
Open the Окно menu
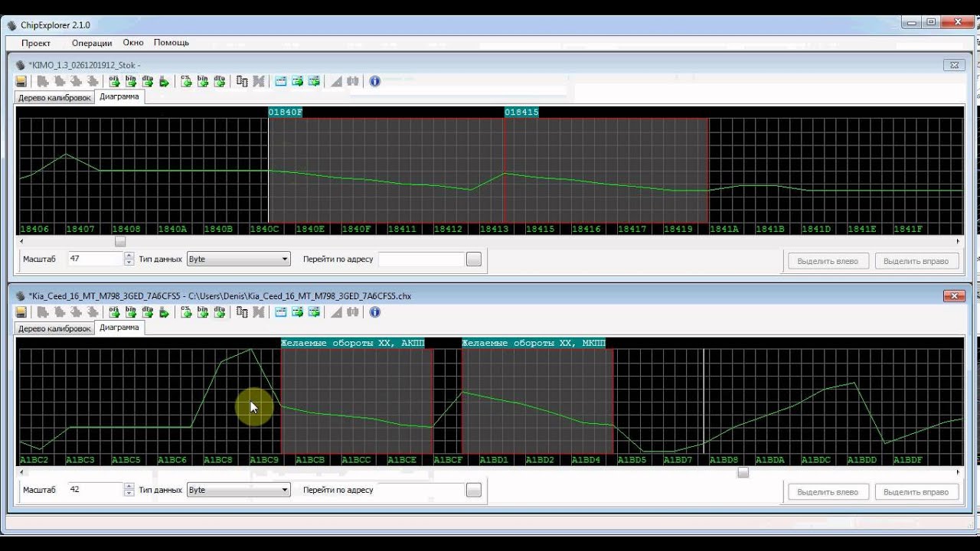tap(133, 43)
